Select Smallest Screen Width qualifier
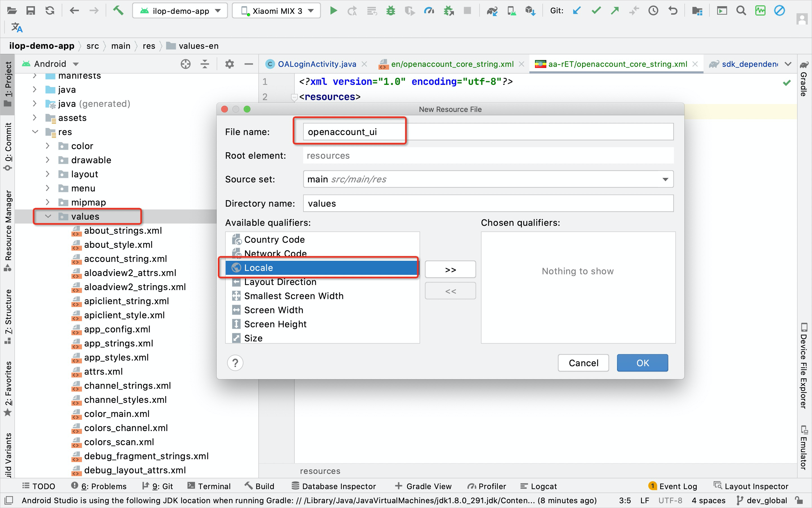The width and height of the screenshot is (812, 508). 322,296
